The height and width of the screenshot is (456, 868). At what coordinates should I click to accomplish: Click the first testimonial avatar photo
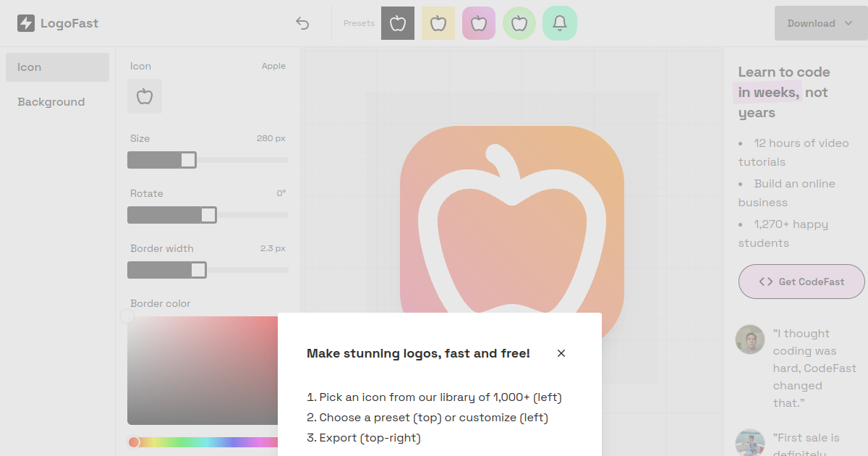[x=750, y=339]
